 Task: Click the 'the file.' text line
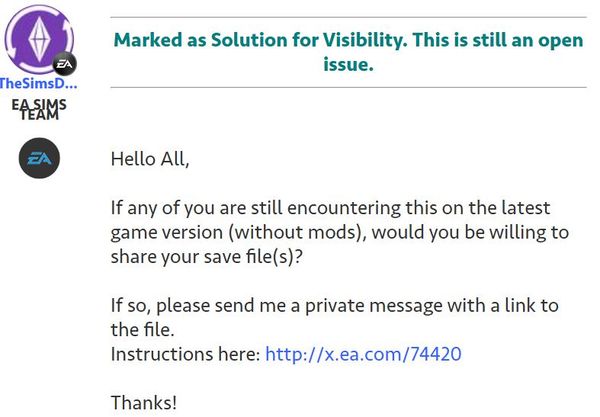[x=142, y=330]
